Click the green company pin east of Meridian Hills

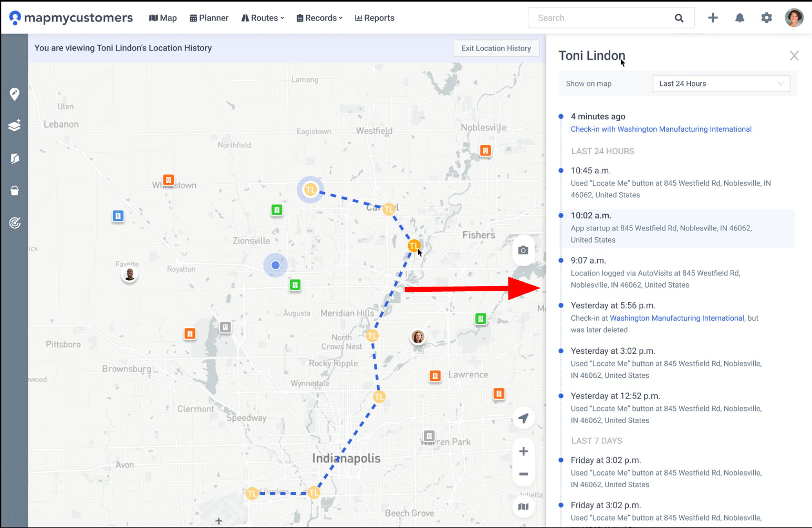pos(481,319)
